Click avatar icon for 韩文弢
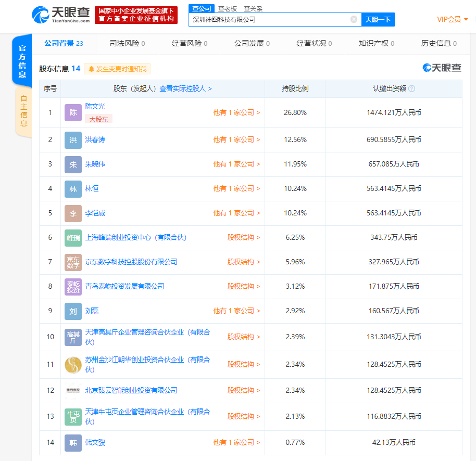This screenshot has width=476, height=461. (73, 443)
